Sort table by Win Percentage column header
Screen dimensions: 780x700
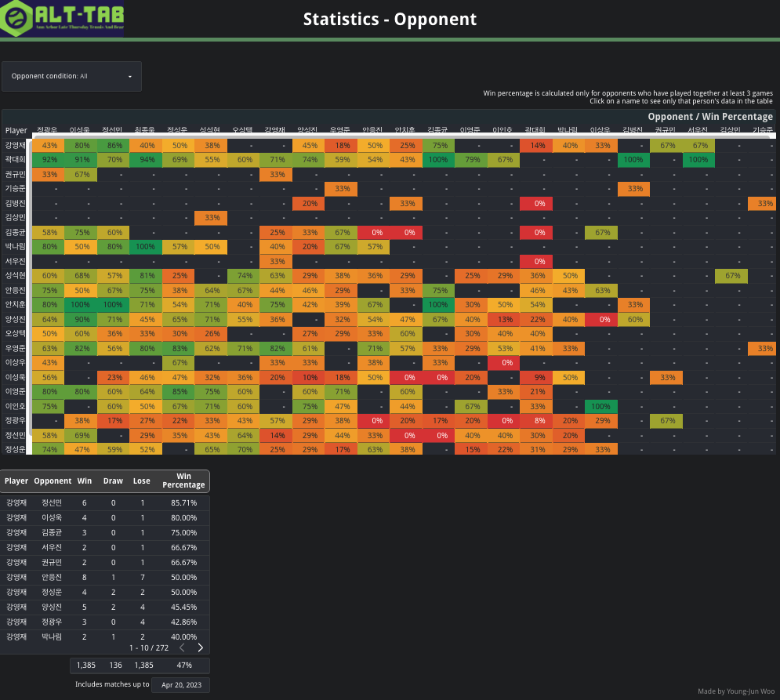click(x=183, y=481)
